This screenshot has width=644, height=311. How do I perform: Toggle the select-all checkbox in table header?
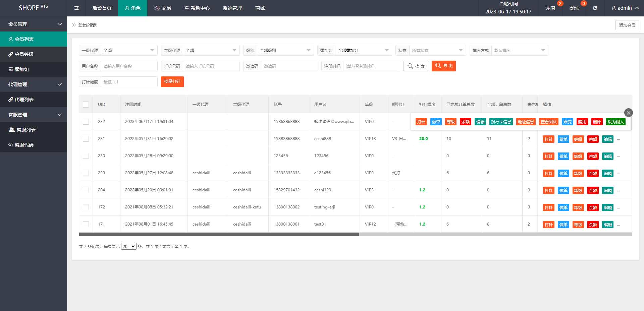pos(86,105)
